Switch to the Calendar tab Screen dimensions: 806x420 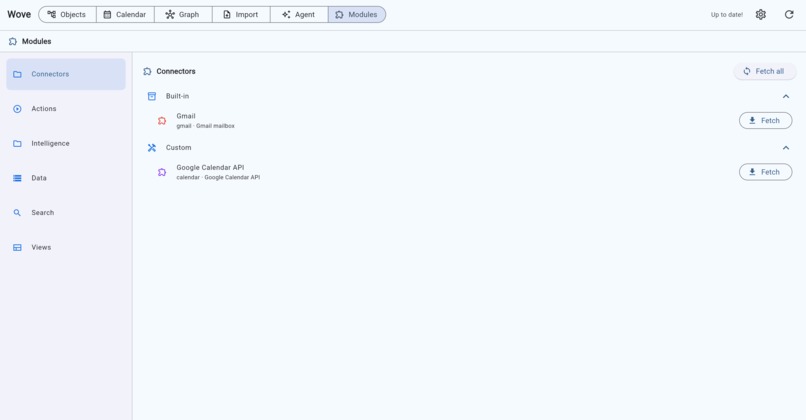pos(125,14)
